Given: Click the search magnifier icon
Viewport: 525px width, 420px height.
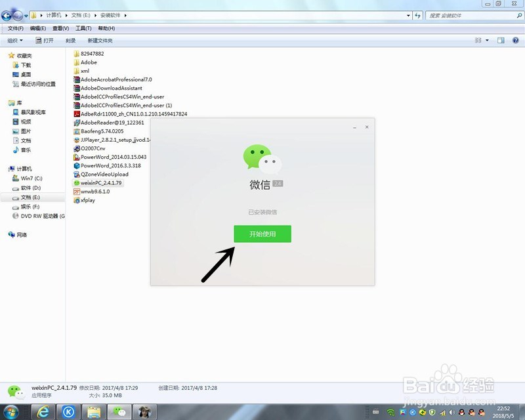Looking at the screenshot, I should [x=519, y=15].
